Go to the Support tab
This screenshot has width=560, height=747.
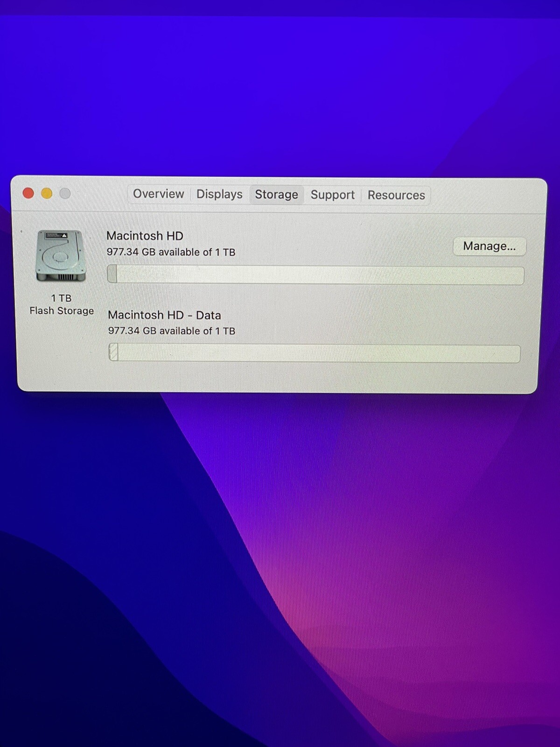332,195
